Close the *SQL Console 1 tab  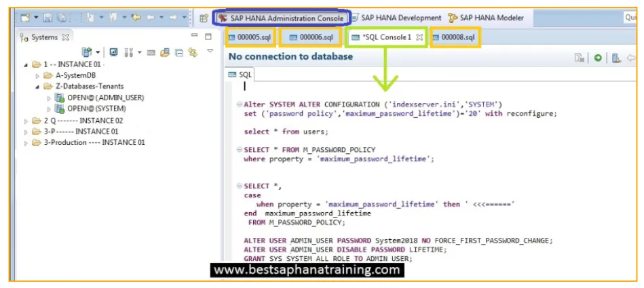coord(419,37)
